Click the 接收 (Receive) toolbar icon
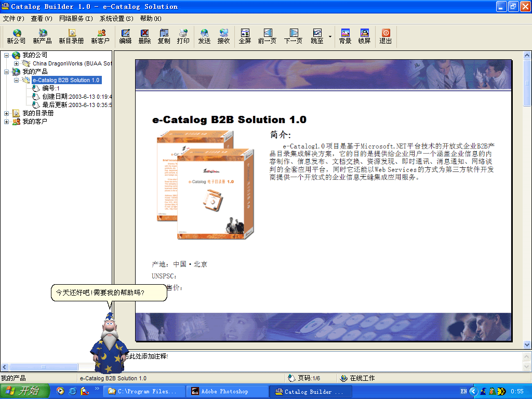Screen dimensions: 532x399 coord(223,36)
